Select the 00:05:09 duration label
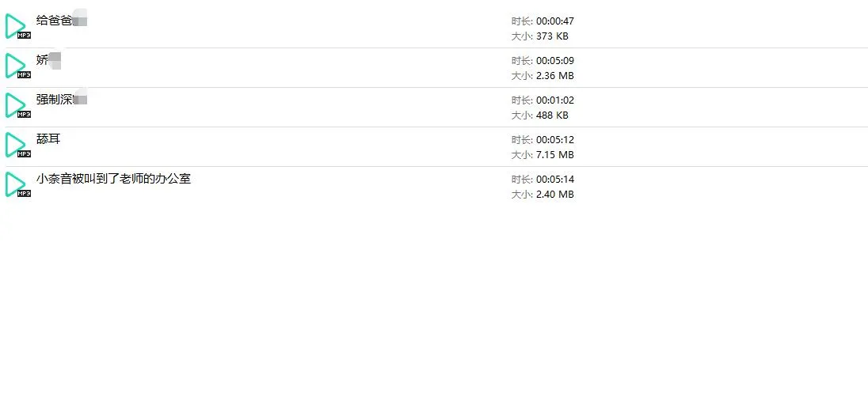Image resolution: width=868 pixels, height=405 pixels. click(x=554, y=61)
